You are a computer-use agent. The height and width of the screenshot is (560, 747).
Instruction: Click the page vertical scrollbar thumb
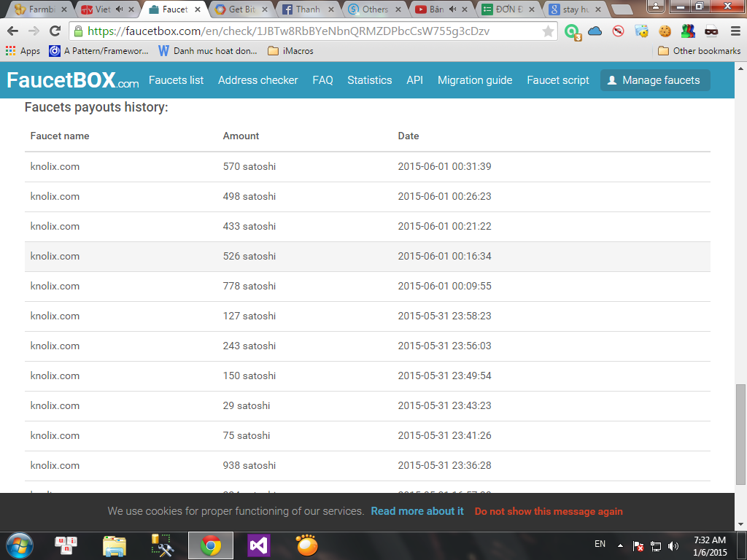tap(740, 434)
